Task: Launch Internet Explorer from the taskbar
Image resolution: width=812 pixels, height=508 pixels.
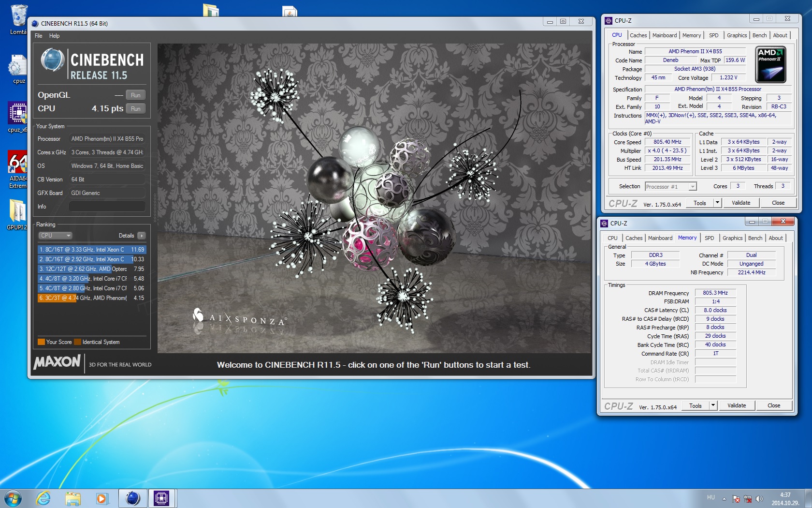Action: click(x=43, y=498)
